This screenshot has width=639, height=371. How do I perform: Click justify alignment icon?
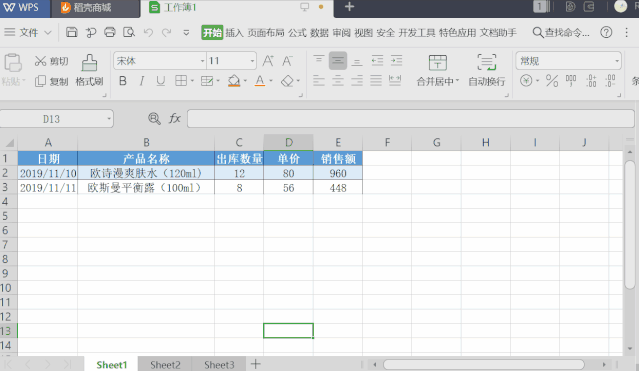[376, 80]
